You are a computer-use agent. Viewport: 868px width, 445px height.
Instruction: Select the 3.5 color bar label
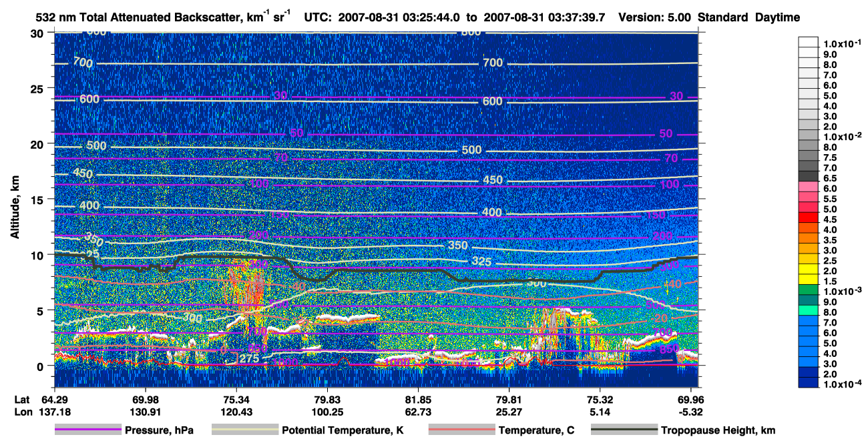coord(831,240)
